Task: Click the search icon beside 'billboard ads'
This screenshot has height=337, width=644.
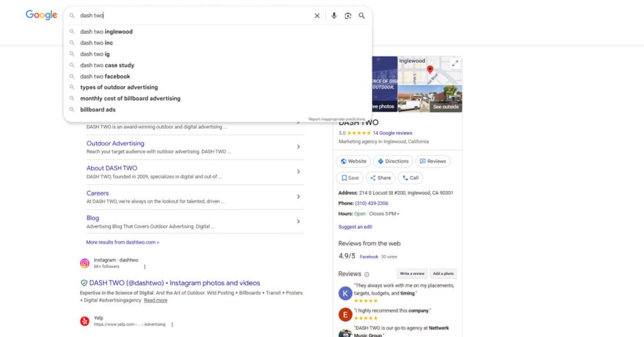Action: 72,109
